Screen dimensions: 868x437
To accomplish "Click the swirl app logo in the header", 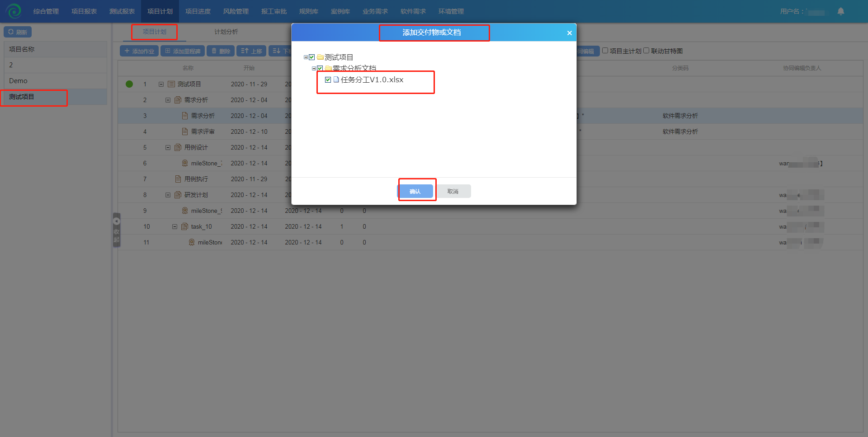I will (14, 11).
